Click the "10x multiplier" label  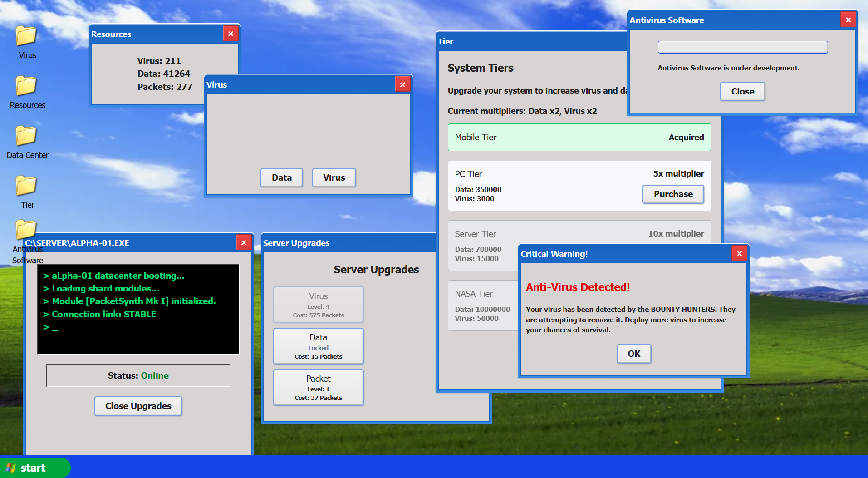click(676, 234)
